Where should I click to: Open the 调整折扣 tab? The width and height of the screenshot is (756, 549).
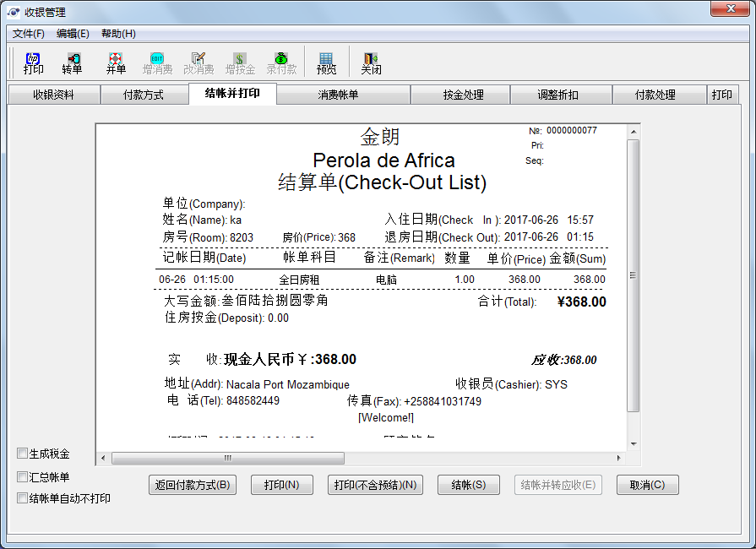(x=558, y=95)
